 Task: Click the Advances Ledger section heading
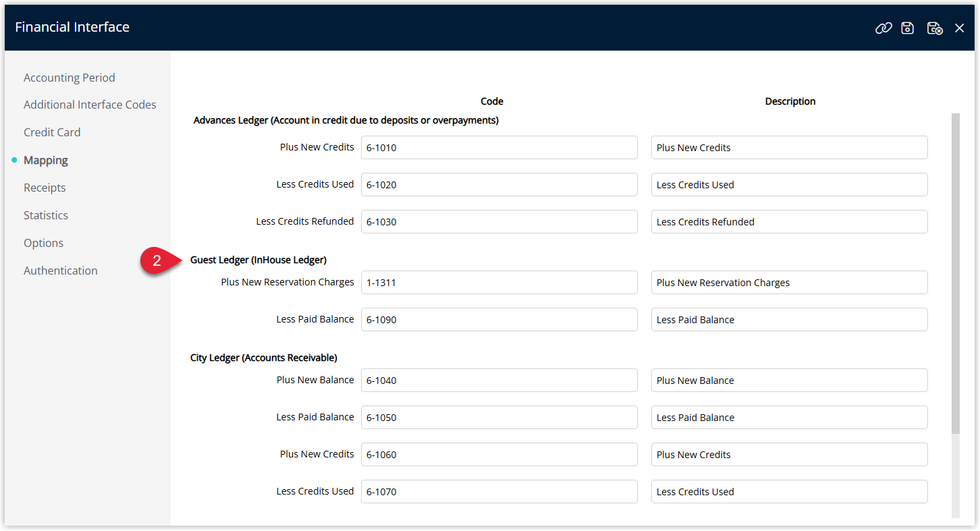pyautogui.click(x=346, y=120)
